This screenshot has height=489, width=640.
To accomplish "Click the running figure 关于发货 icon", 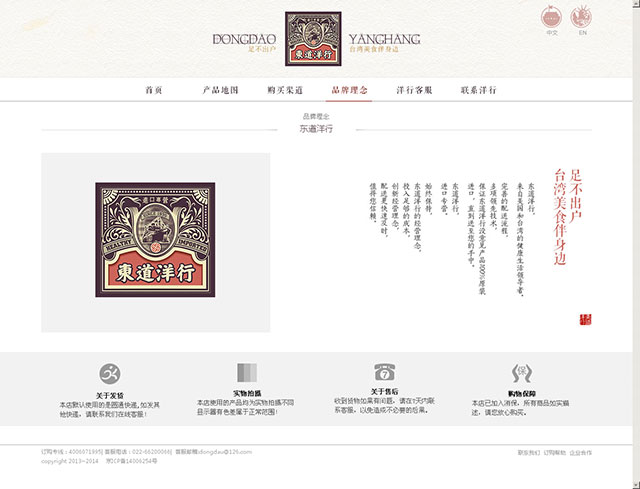I will tap(110, 373).
